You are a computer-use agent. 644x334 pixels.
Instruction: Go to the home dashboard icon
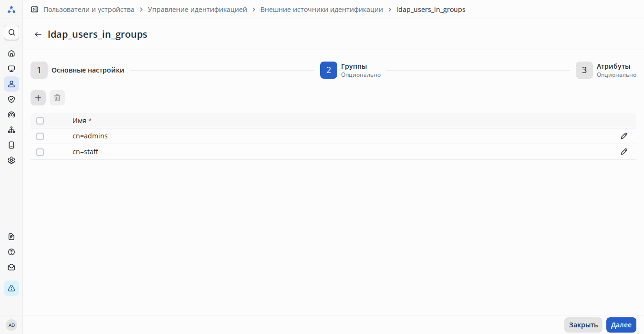(x=11, y=53)
